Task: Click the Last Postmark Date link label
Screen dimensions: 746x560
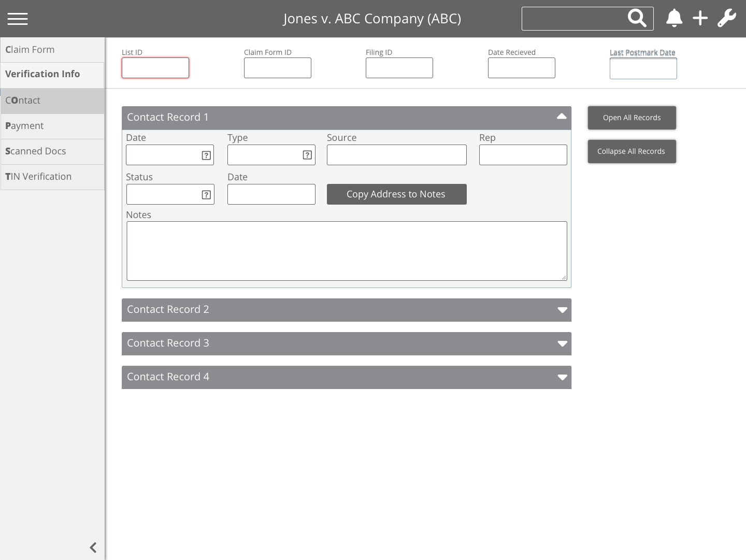Action: point(642,52)
